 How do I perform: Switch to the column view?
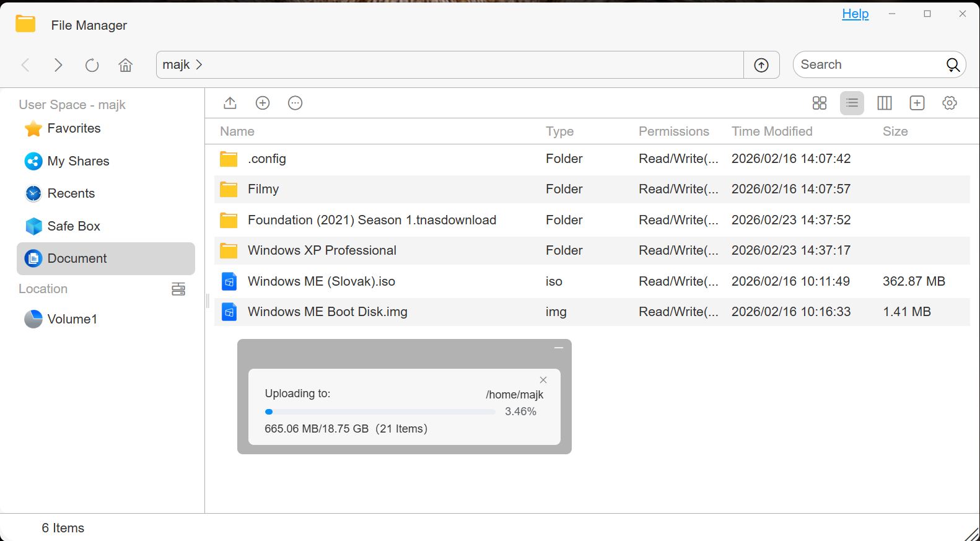[x=884, y=103]
